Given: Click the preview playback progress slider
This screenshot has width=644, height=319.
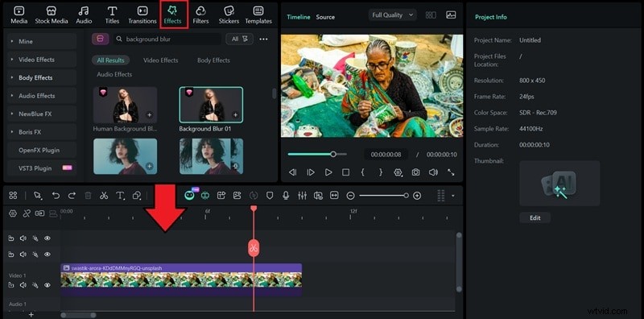Looking at the screenshot, I should coord(317,154).
